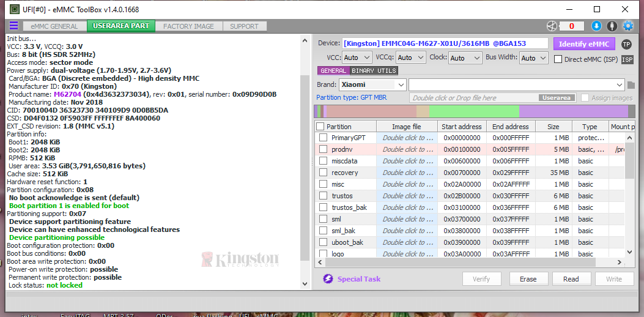Click the 'Partition type: GPT MBR' label
644x317 pixels.
(x=351, y=97)
